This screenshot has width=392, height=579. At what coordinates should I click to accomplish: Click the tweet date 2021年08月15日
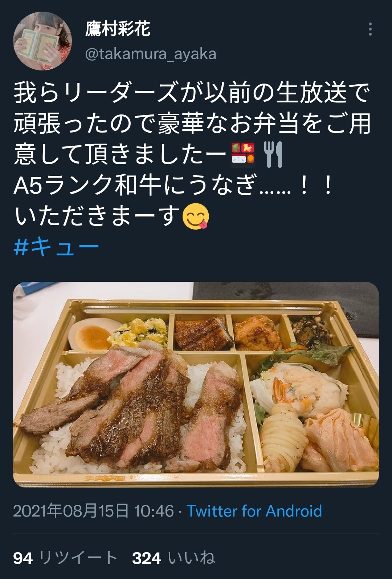(x=71, y=511)
